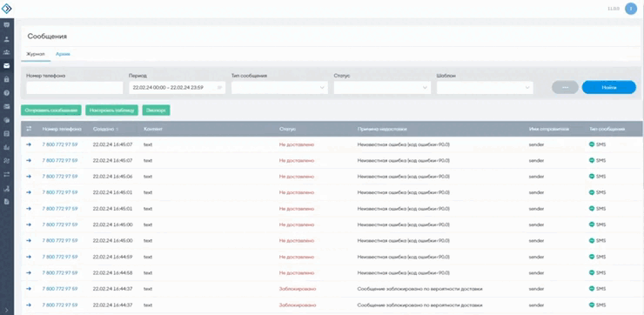
Task: Open the user avatar in top-right
Action: (x=631, y=9)
